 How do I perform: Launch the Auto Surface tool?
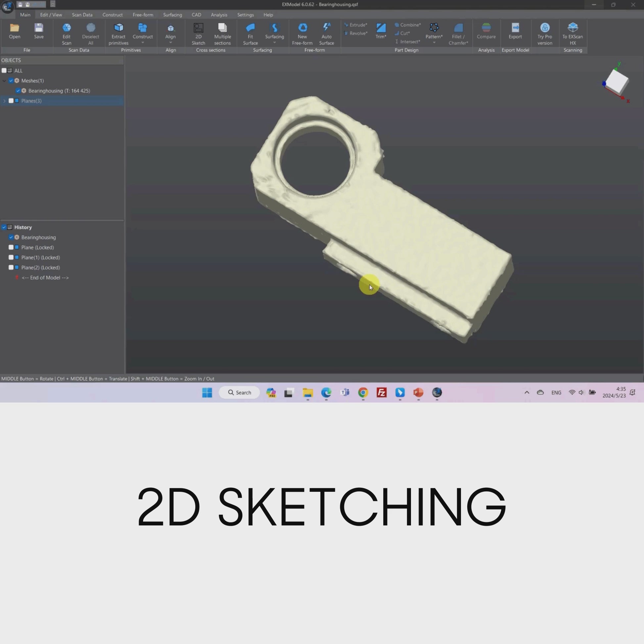[326, 28]
